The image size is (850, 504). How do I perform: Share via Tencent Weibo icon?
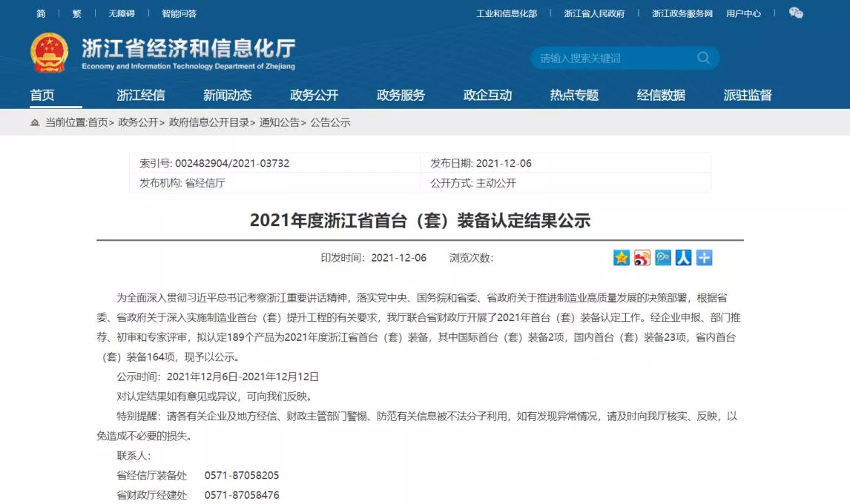[x=663, y=257]
